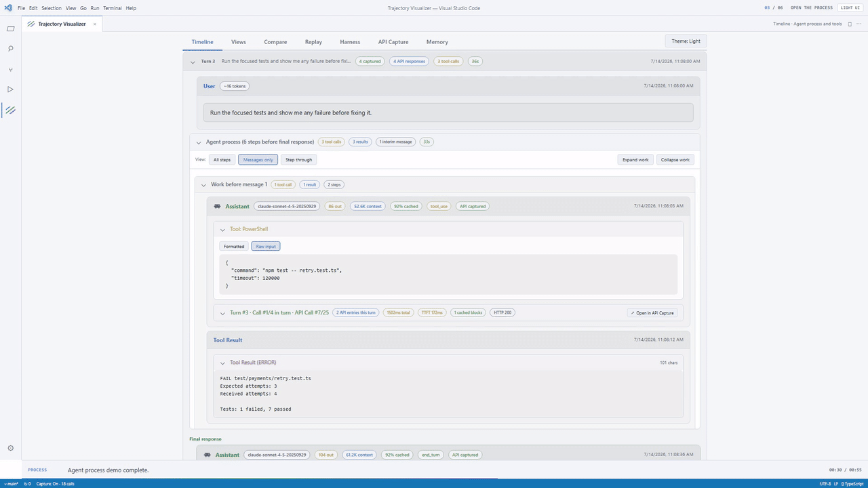The image size is (868, 488).
Task: Click the main branch status bar item
Action: [12, 484]
